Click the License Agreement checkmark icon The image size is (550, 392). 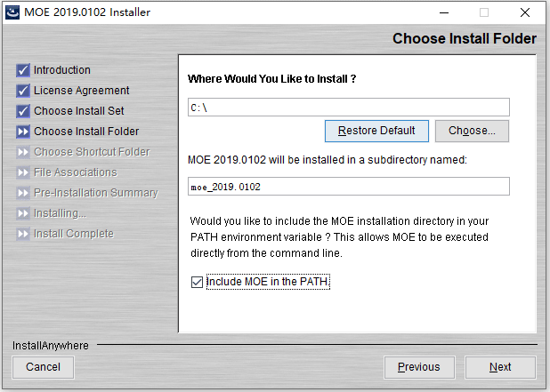point(23,91)
